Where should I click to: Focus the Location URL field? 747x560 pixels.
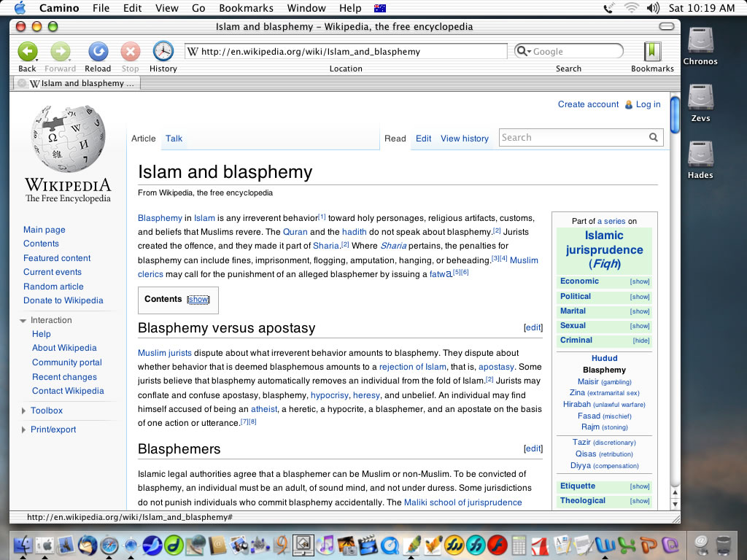pos(346,52)
